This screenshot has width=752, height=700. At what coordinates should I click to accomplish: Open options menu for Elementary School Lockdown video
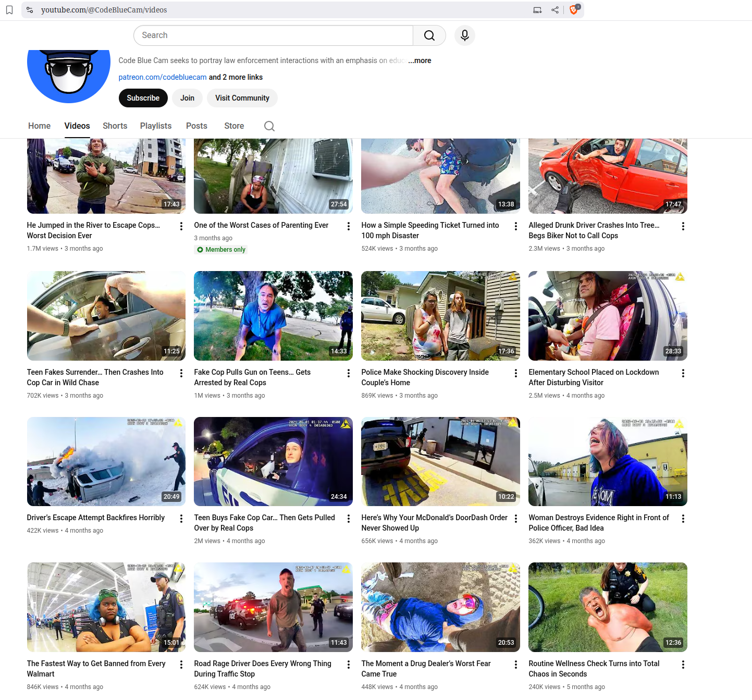(683, 373)
